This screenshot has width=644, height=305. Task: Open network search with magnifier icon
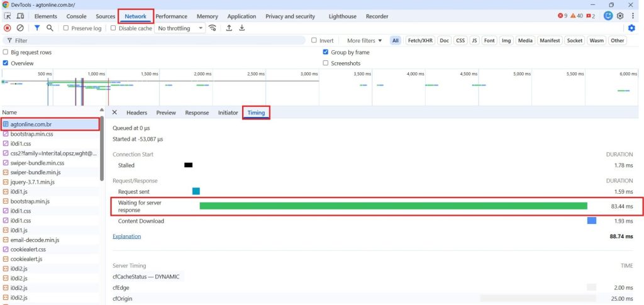tap(50, 28)
